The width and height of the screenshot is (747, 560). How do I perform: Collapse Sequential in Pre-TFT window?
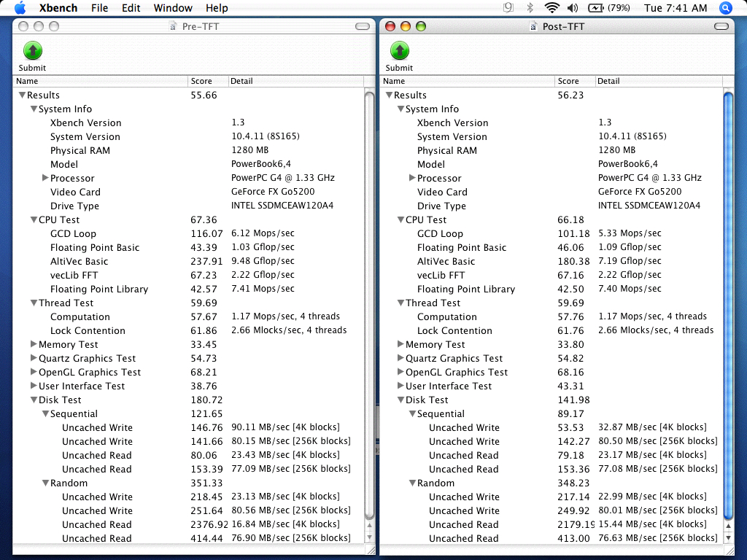45,413
